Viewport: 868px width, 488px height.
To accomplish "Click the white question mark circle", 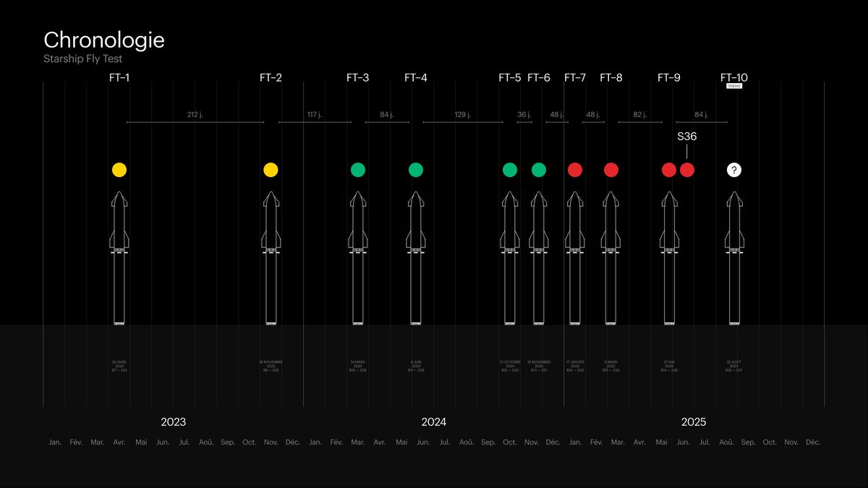I will 734,170.
